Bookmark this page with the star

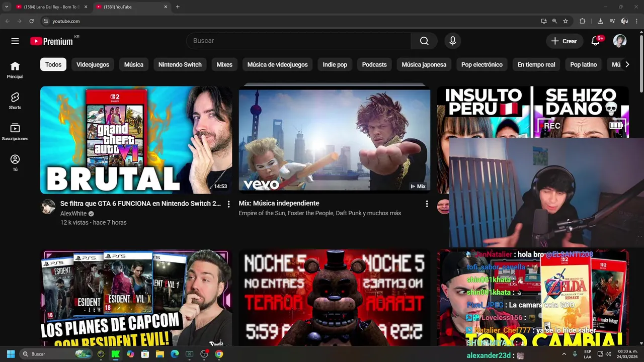566,21
